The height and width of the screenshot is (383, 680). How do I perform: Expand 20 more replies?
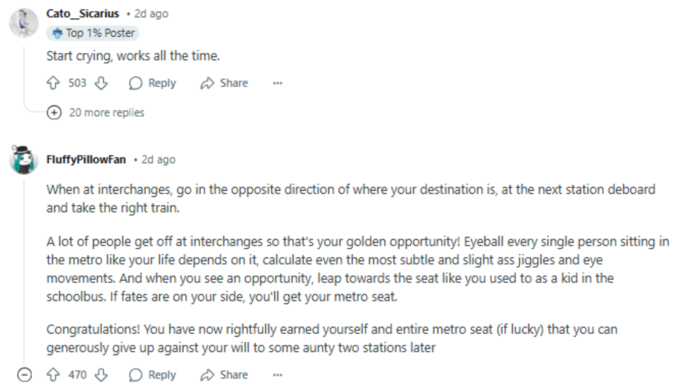click(107, 112)
